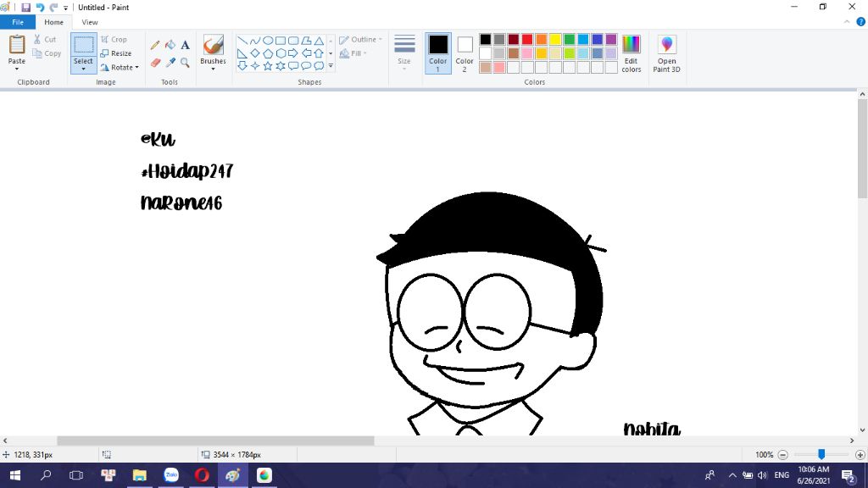
Task: Pick the red color swatch
Action: [x=527, y=39]
